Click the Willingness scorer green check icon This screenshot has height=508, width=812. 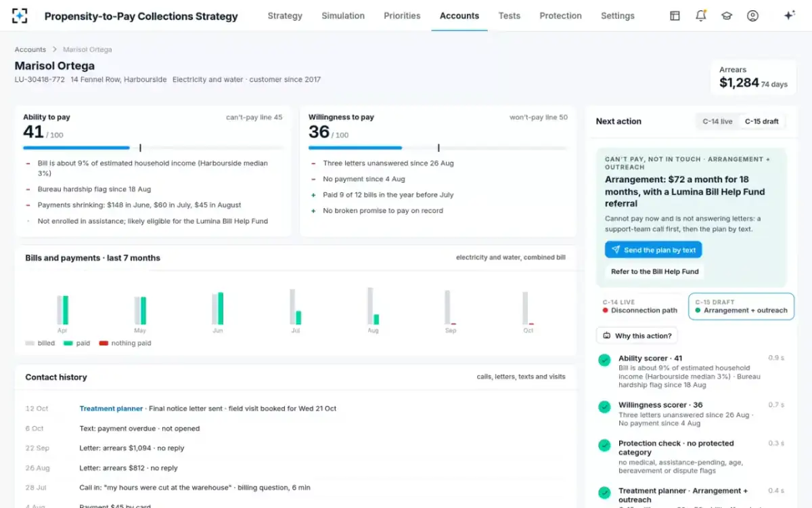(x=604, y=407)
